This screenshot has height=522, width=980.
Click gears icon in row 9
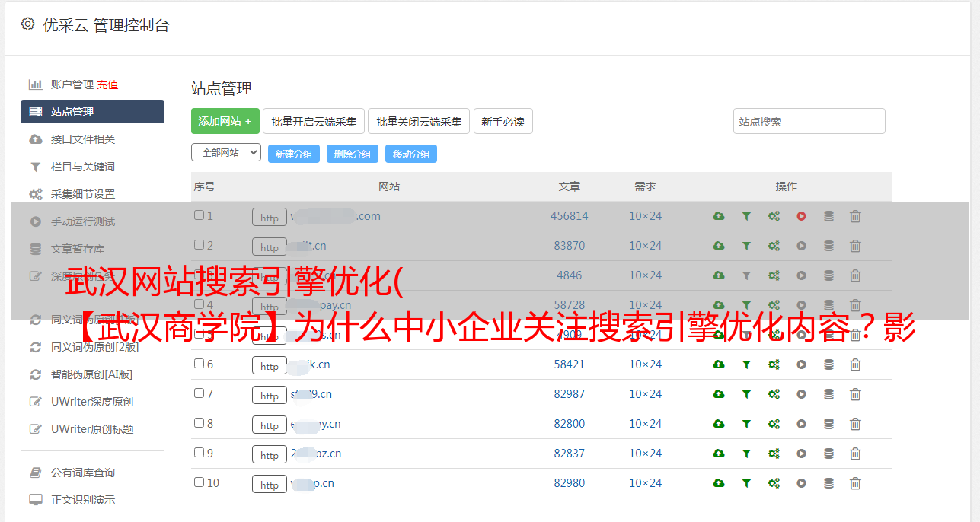coord(774,454)
